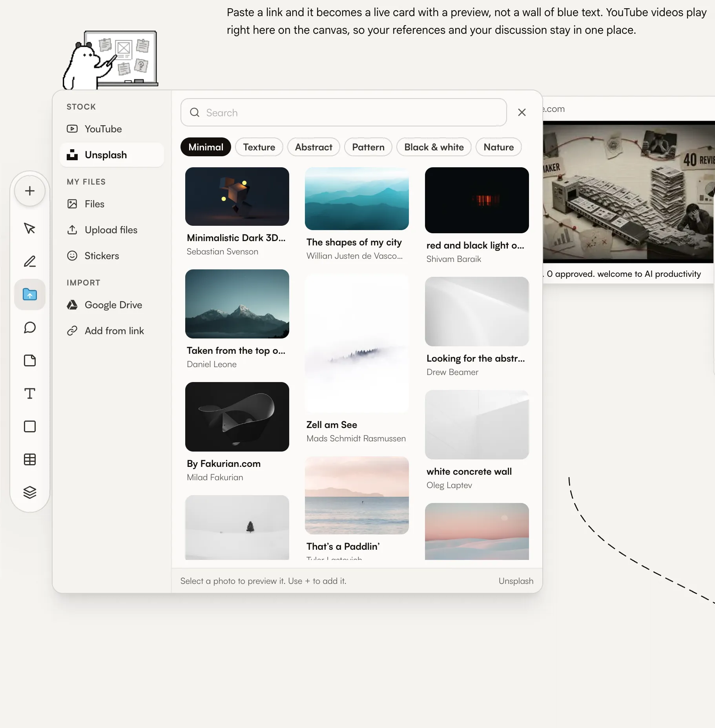
Task: Preview pink sunset dunes photo
Action: pyautogui.click(x=477, y=531)
